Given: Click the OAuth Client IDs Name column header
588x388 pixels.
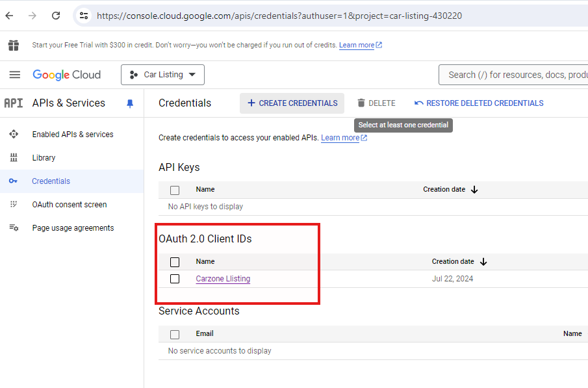Looking at the screenshot, I should pyautogui.click(x=205, y=261).
